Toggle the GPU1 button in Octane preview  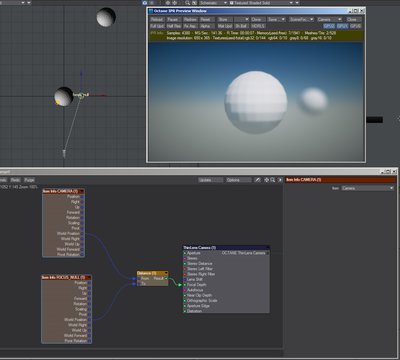(x=342, y=26)
